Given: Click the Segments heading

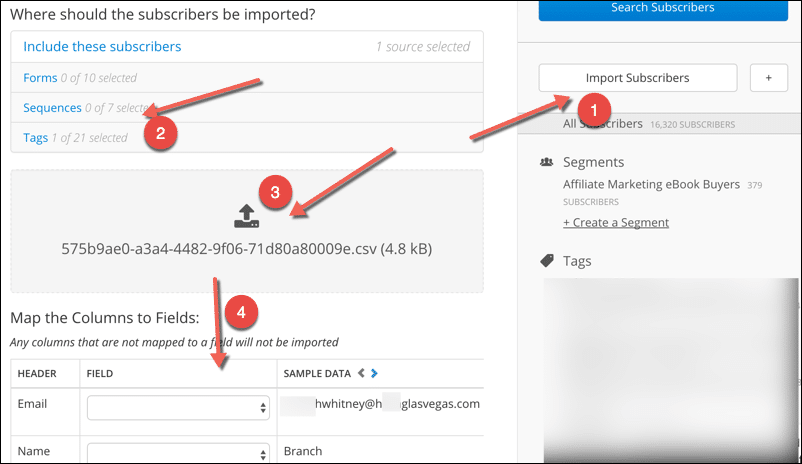Looking at the screenshot, I should click(593, 162).
